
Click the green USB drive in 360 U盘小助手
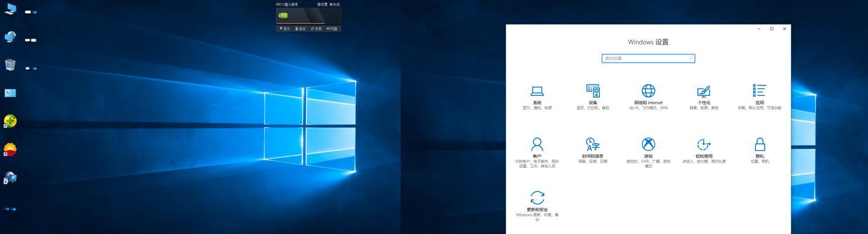click(x=283, y=16)
